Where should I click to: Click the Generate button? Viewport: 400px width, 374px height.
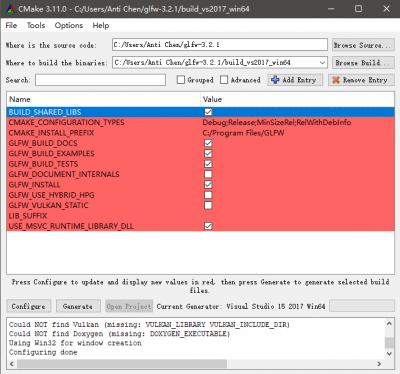[x=78, y=306]
